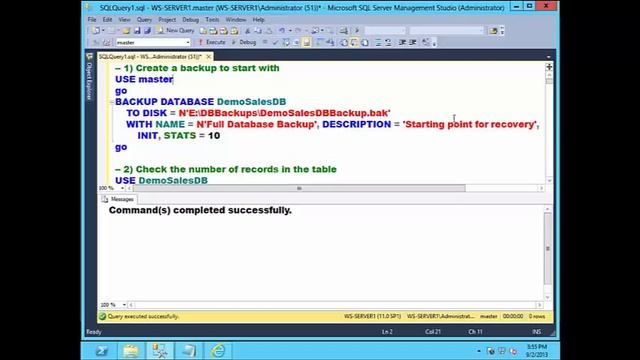
Task: Toggle Include Actual Execution Plan
Action: tap(320, 42)
